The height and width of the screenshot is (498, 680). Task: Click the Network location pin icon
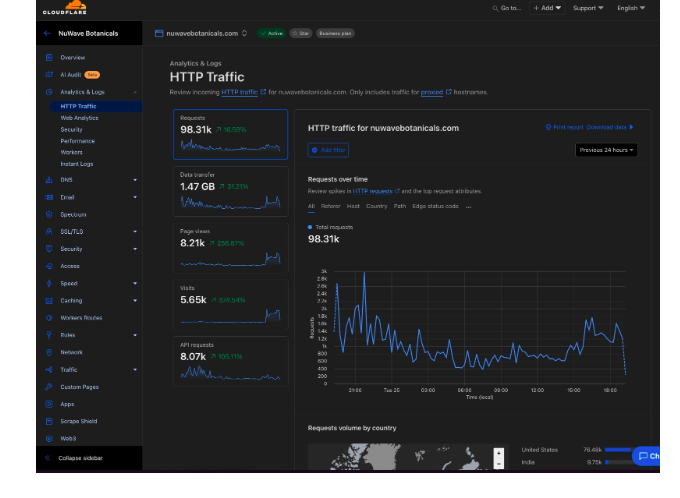tap(49, 352)
